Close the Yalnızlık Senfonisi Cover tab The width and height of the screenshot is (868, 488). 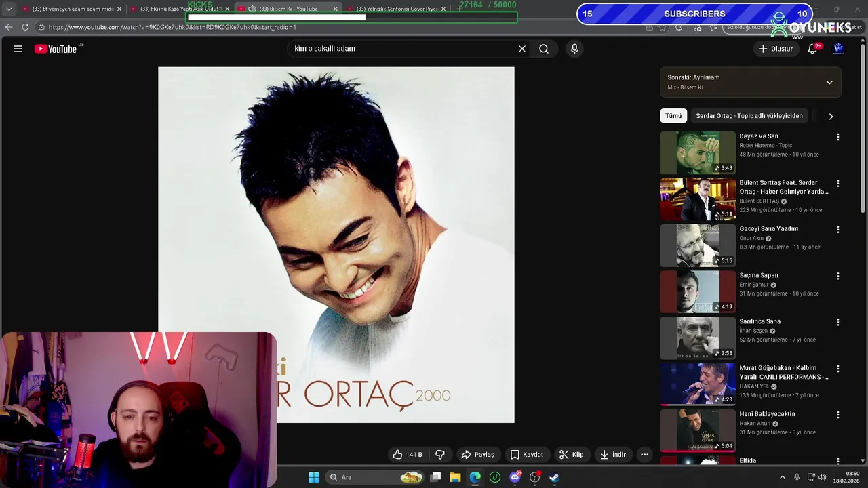tap(443, 9)
